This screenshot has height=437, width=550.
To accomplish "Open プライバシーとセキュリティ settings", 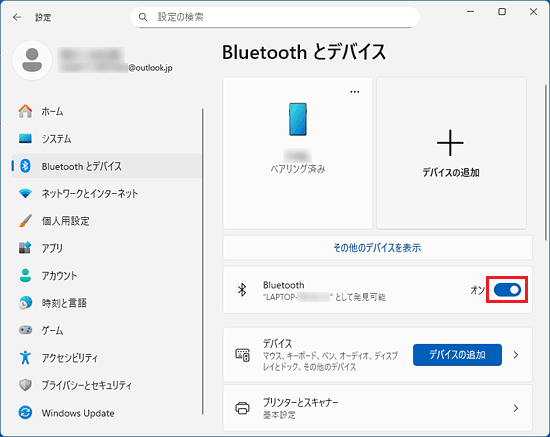I will click(x=106, y=385).
